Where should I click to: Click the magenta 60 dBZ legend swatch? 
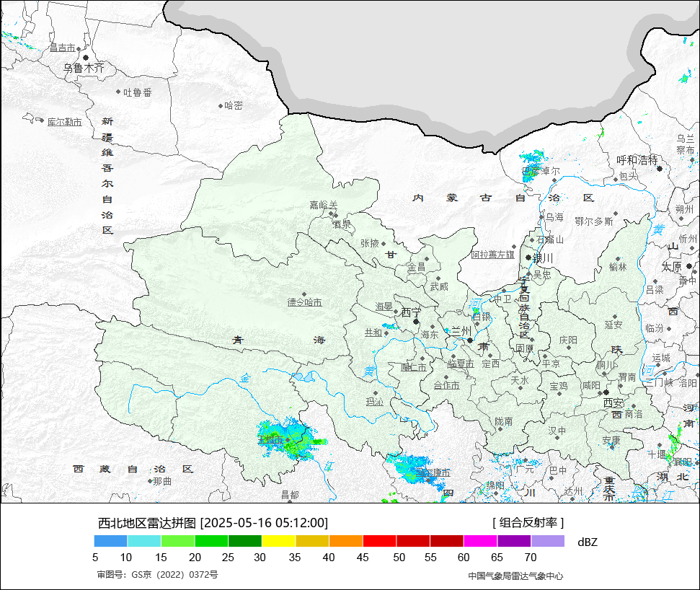[x=480, y=541]
